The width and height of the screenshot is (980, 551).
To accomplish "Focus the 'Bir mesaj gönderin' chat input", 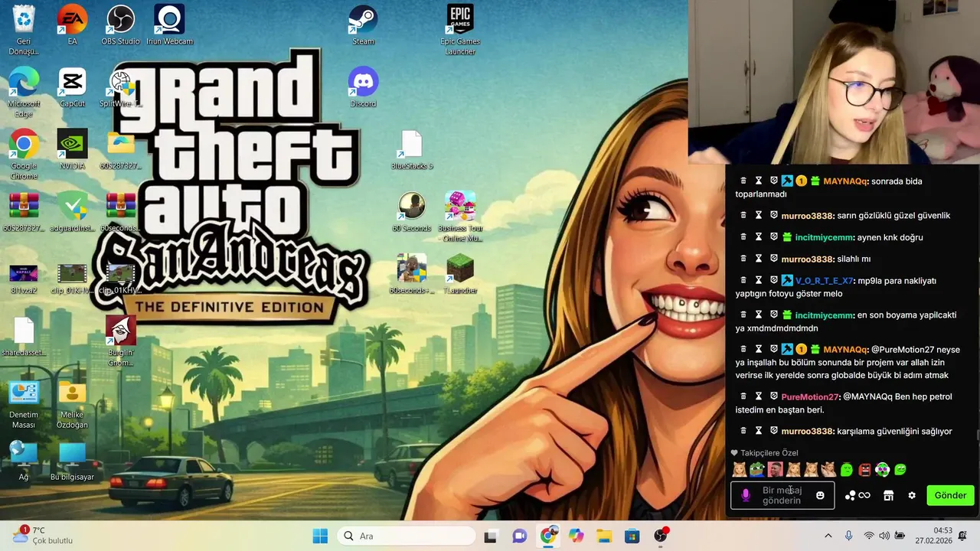I will [x=782, y=495].
